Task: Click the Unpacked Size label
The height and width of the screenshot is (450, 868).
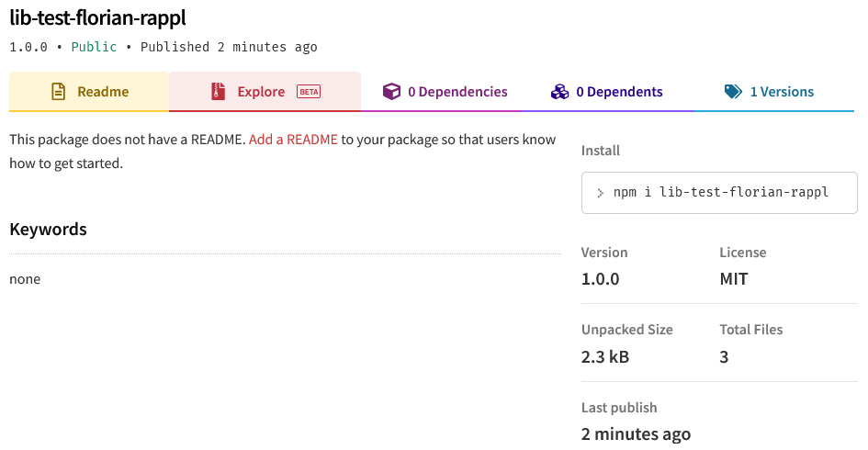Action: (x=627, y=330)
